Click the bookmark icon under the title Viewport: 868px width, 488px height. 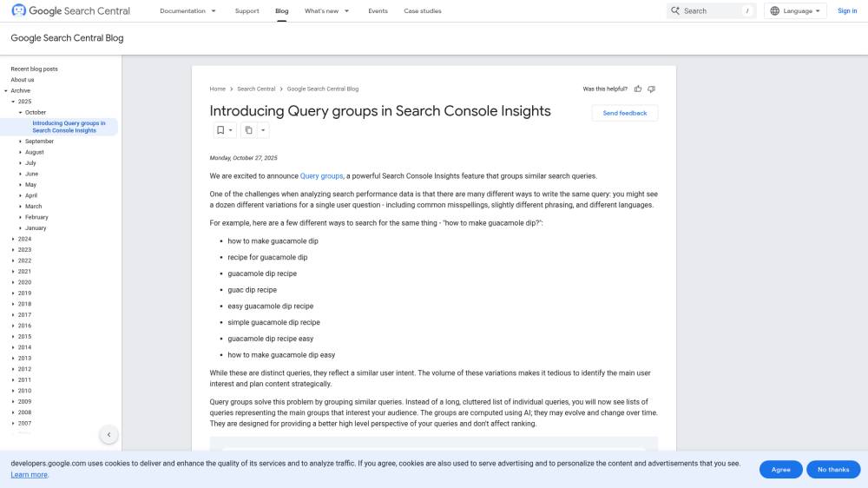(x=220, y=130)
